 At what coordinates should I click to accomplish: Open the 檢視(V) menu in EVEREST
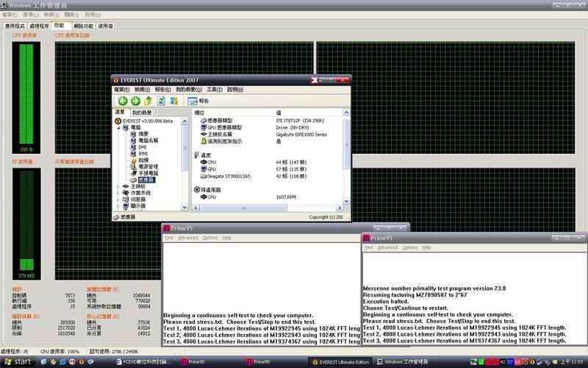142,89
